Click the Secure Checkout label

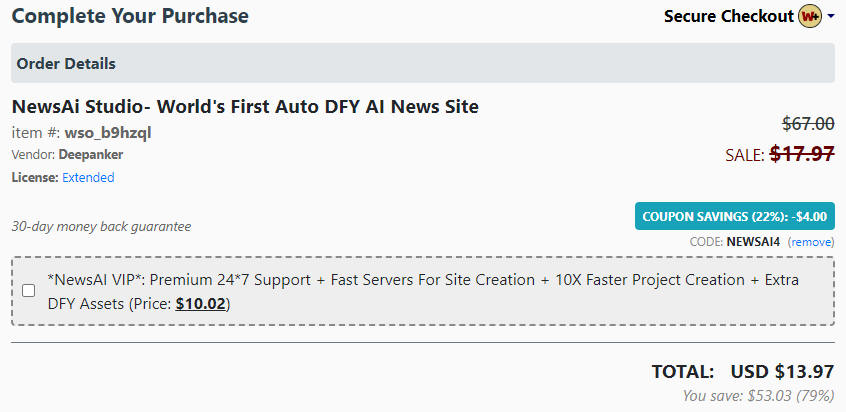click(729, 17)
